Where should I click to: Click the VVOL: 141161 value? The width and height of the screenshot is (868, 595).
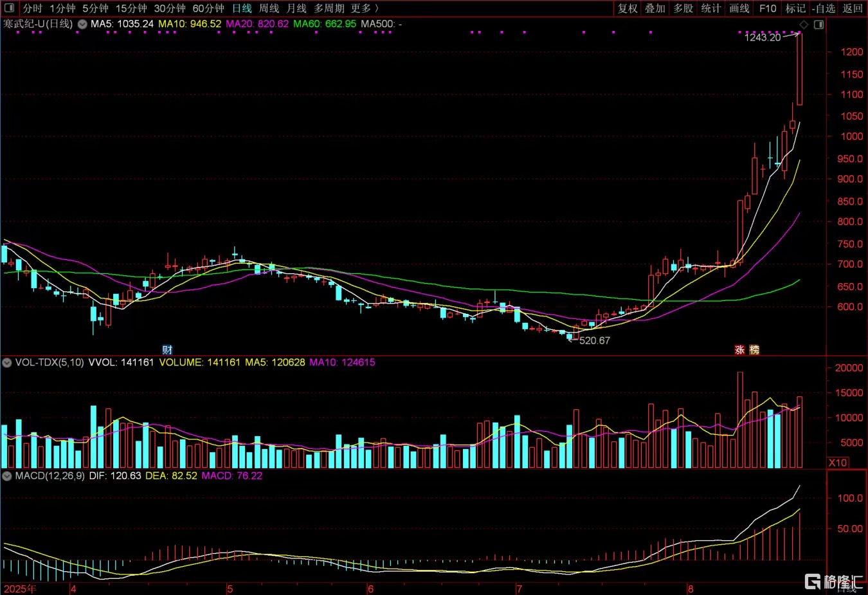click(x=121, y=363)
